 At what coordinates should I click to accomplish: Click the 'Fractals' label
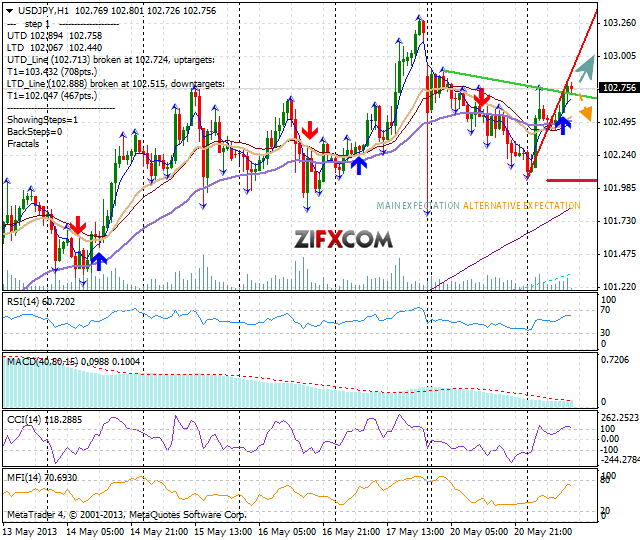pos(23,144)
